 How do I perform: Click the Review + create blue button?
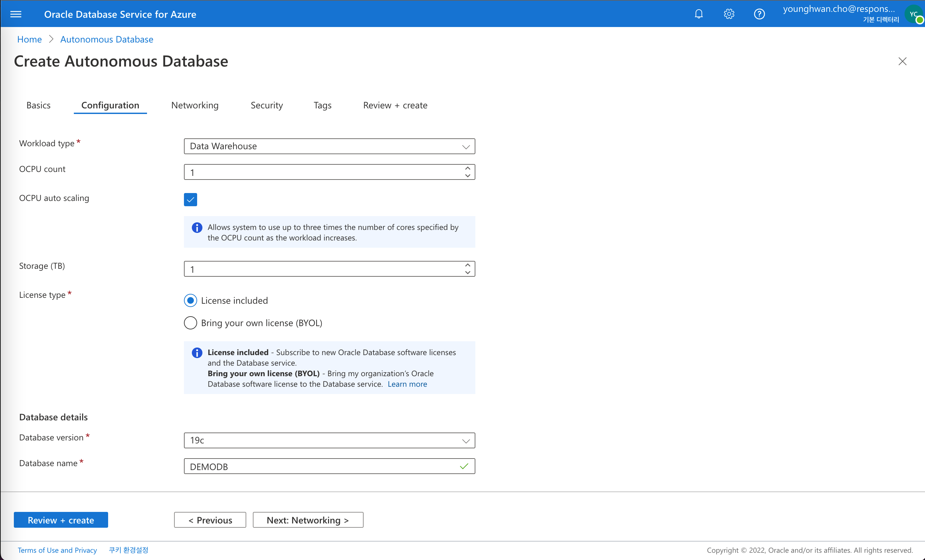(61, 520)
